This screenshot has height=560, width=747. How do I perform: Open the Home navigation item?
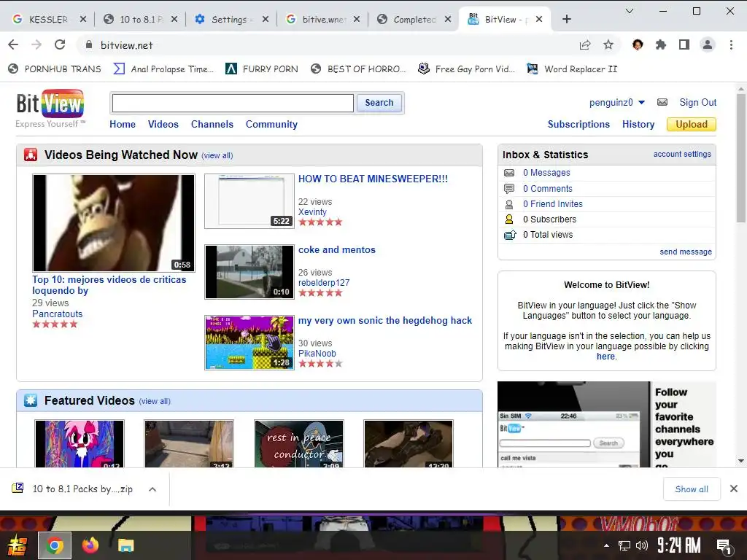point(123,124)
